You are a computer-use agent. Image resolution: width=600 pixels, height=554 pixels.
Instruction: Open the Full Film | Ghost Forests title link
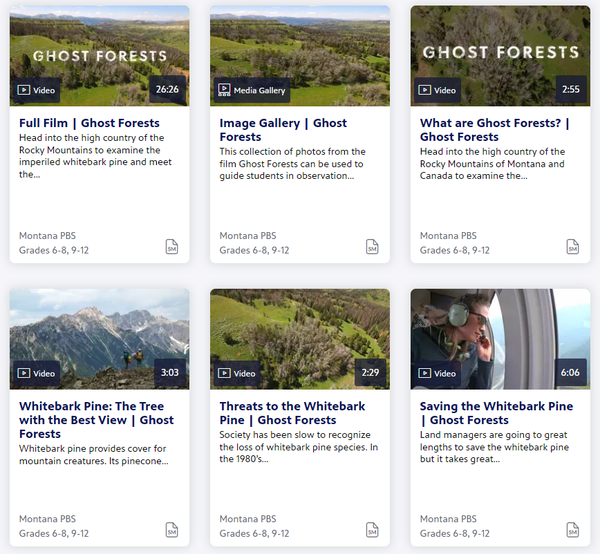[x=89, y=124]
